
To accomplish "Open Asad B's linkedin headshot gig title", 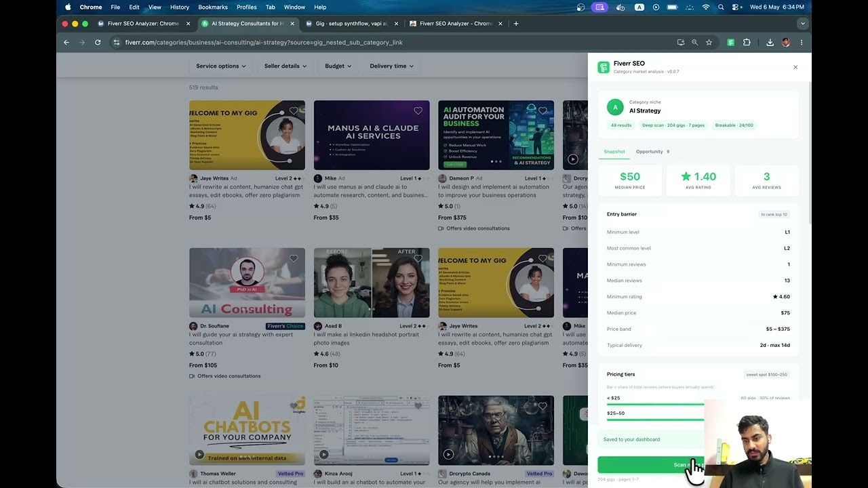I will pos(367,338).
